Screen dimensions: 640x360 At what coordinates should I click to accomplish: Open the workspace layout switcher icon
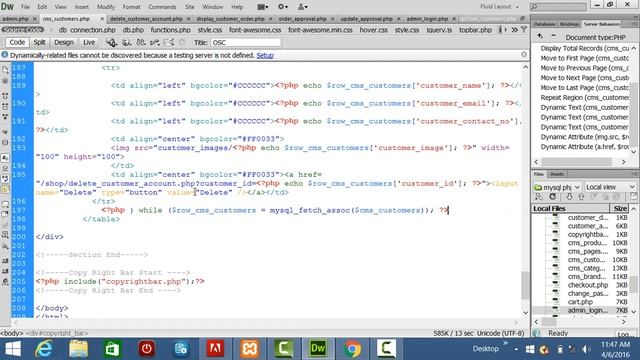tap(262, 7)
